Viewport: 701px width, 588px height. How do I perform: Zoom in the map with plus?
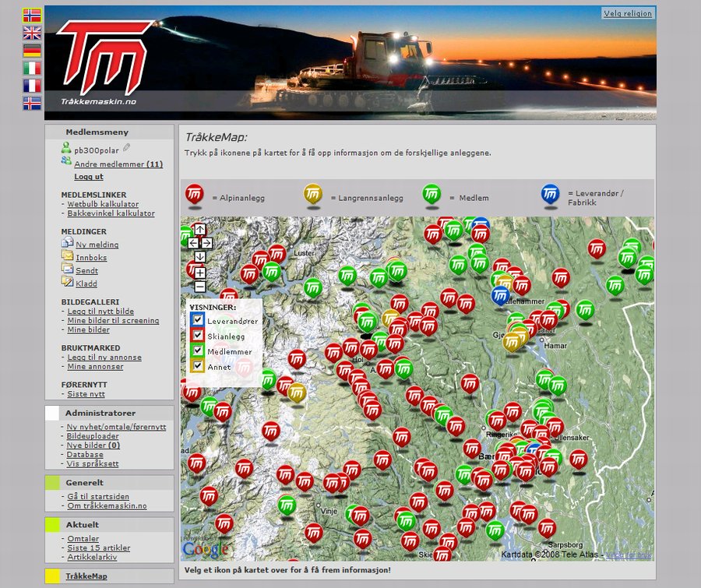[x=200, y=273]
